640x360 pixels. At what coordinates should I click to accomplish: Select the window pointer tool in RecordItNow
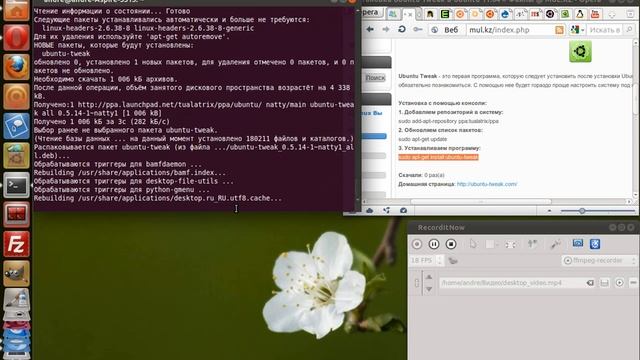click(x=473, y=244)
